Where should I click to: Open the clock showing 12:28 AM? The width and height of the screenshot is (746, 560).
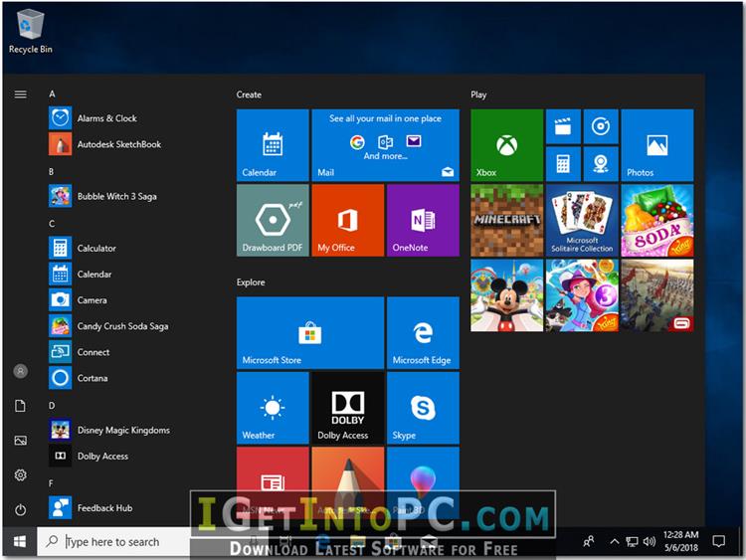(680, 541)
